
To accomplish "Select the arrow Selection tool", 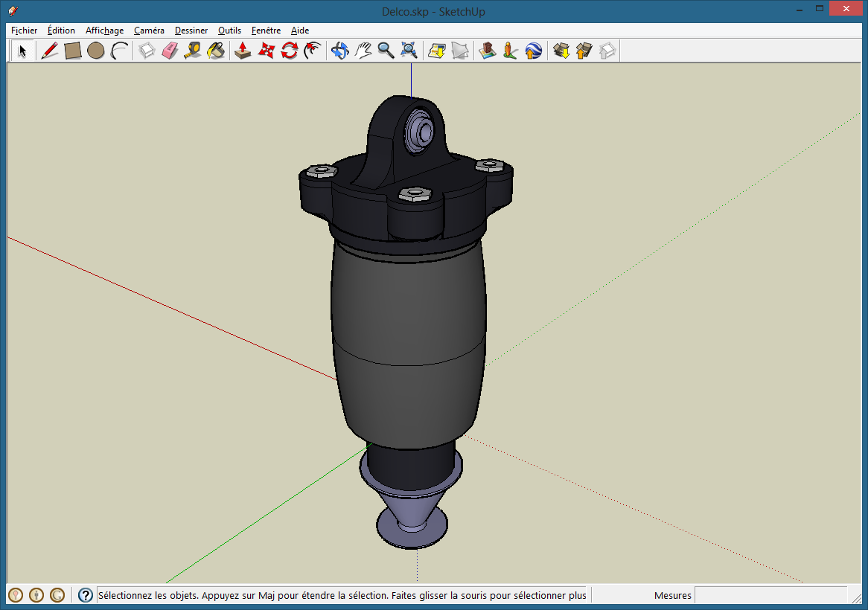I will (22, 51).
